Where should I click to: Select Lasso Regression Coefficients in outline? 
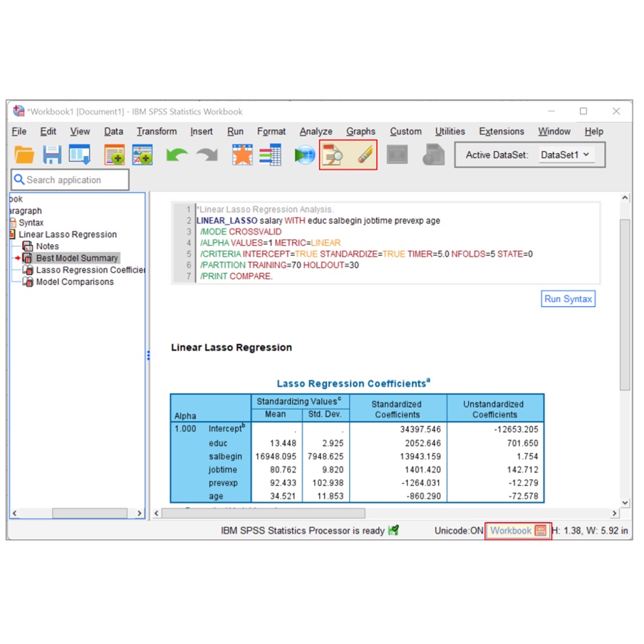90,270
